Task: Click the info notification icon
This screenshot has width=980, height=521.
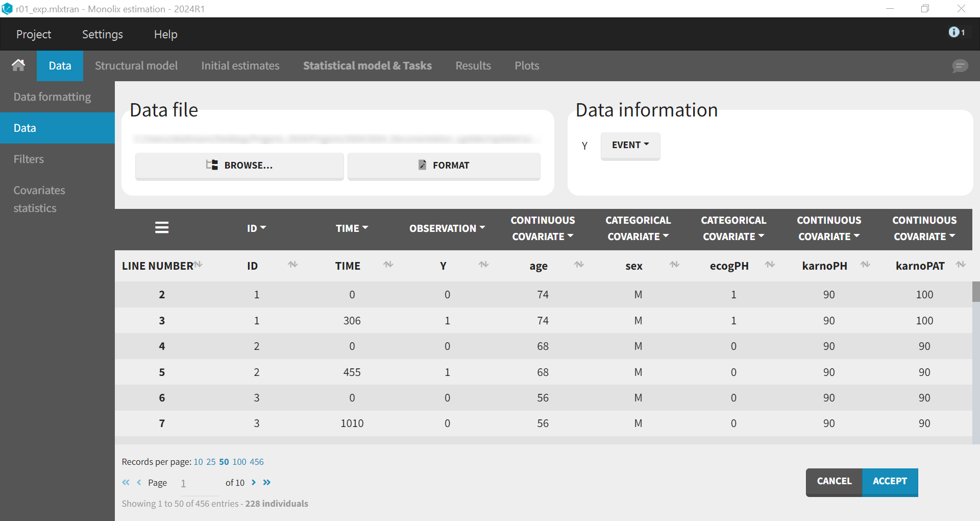Action: coord(954,32)
